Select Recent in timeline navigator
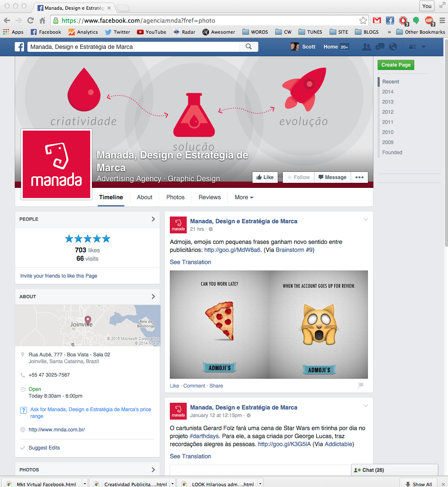Screen dimensions: 448x487 tap(391, 82)
